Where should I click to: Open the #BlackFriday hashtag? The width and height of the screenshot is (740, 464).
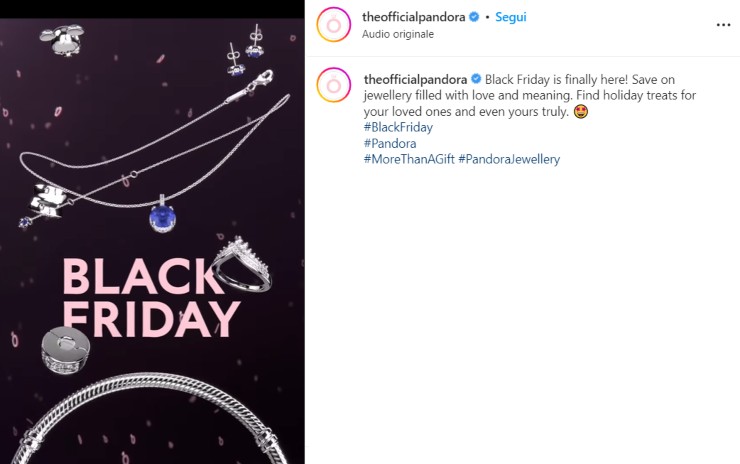398,127
